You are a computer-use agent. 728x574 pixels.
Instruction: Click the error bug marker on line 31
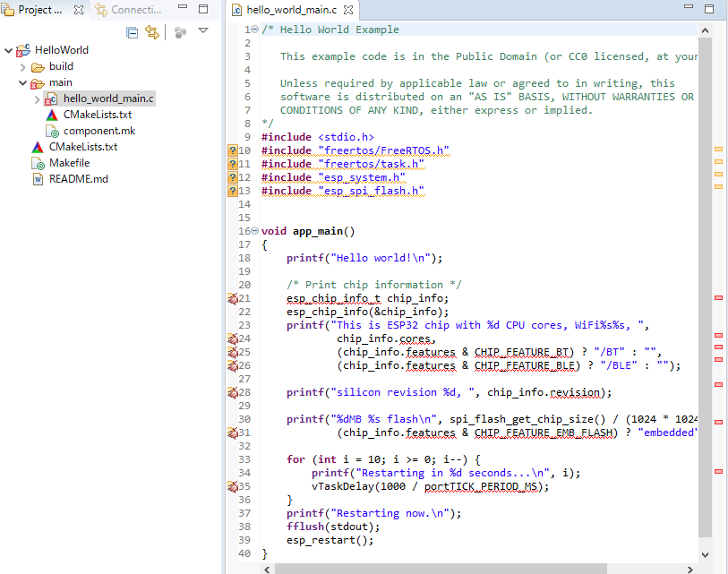233,433
